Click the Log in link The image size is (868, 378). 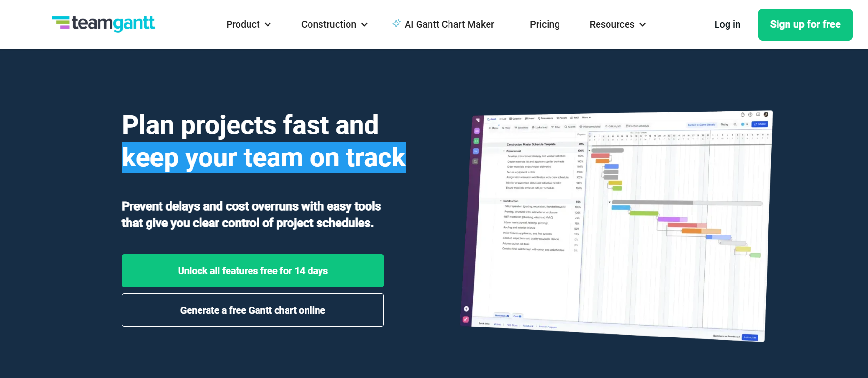tap(727, 24)
